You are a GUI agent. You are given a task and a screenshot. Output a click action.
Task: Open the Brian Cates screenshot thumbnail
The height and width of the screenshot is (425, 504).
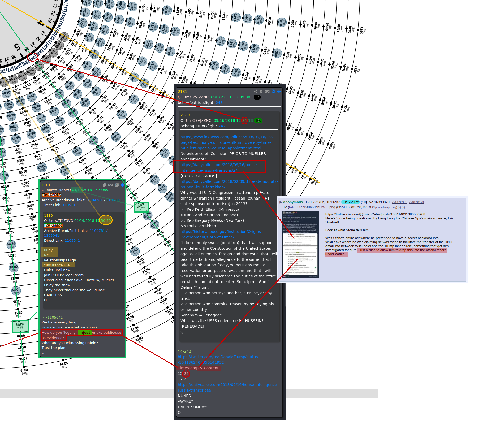[300, 244]
